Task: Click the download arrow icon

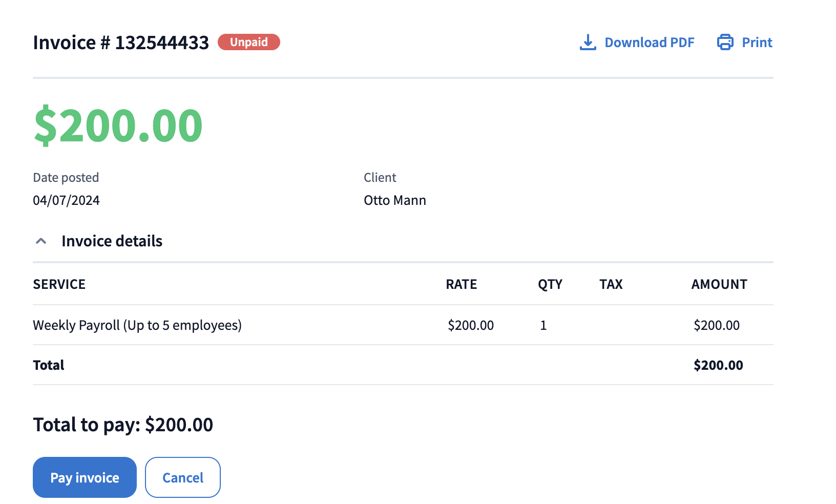Action: point(588,43)
